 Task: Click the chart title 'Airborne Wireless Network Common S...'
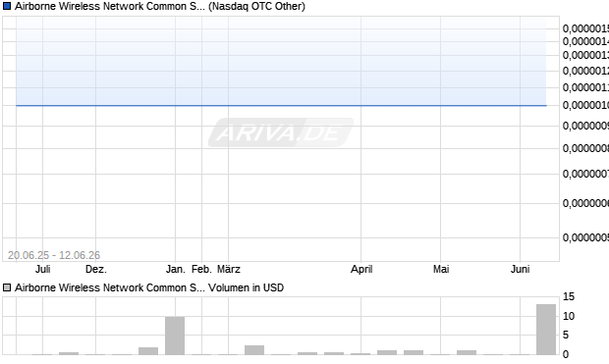coord(110,6)
